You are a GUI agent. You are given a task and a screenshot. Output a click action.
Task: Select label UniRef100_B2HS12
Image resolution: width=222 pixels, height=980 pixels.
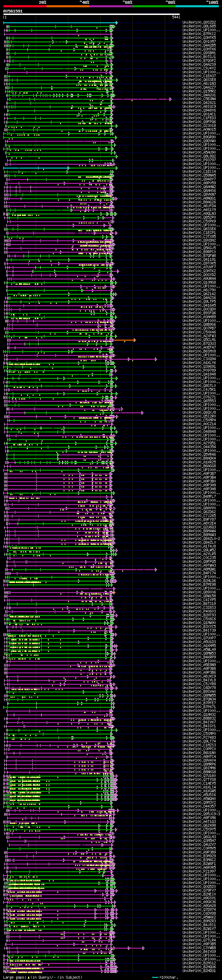coord(199,963)
